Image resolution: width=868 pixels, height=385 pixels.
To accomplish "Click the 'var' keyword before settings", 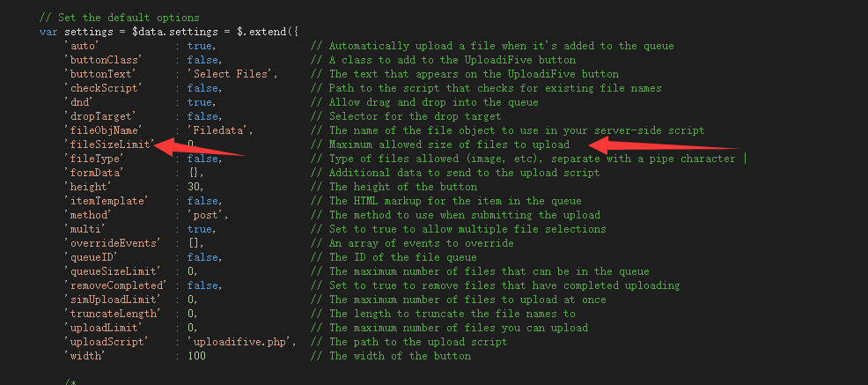I will coord(48,32).
